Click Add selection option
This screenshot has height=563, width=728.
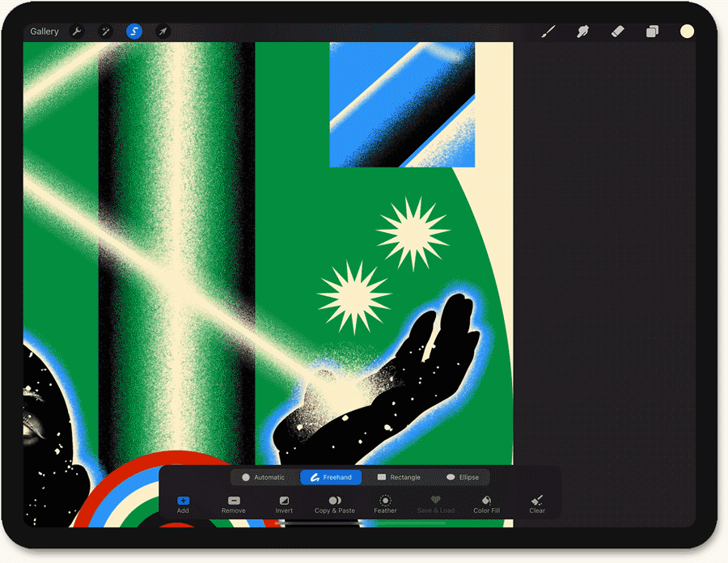[183, 505]
